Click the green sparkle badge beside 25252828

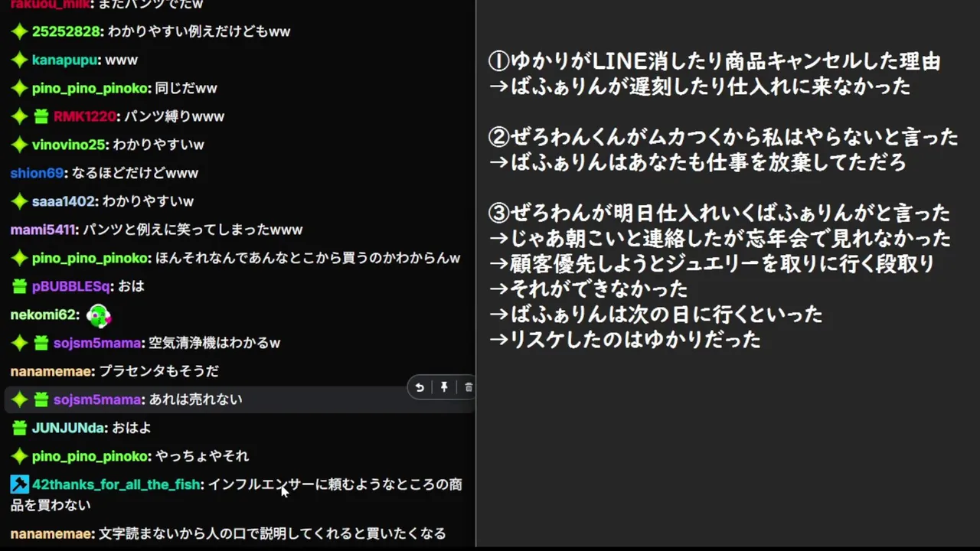pos(19,31)
